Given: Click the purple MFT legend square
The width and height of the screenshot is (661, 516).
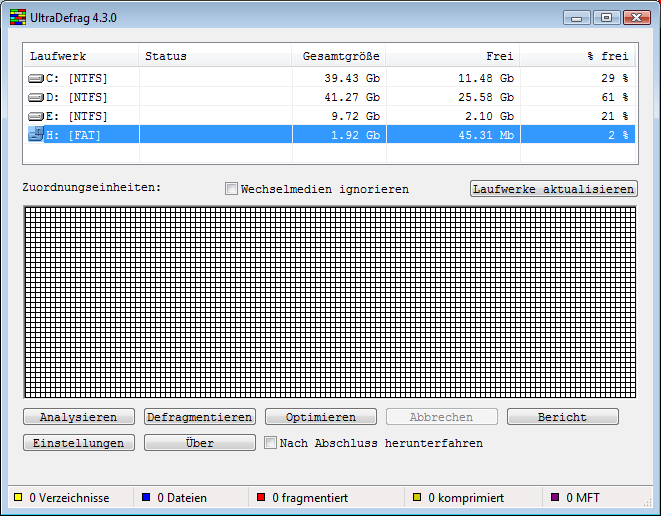Looking at the screenshot, I should tap(555, 497).
